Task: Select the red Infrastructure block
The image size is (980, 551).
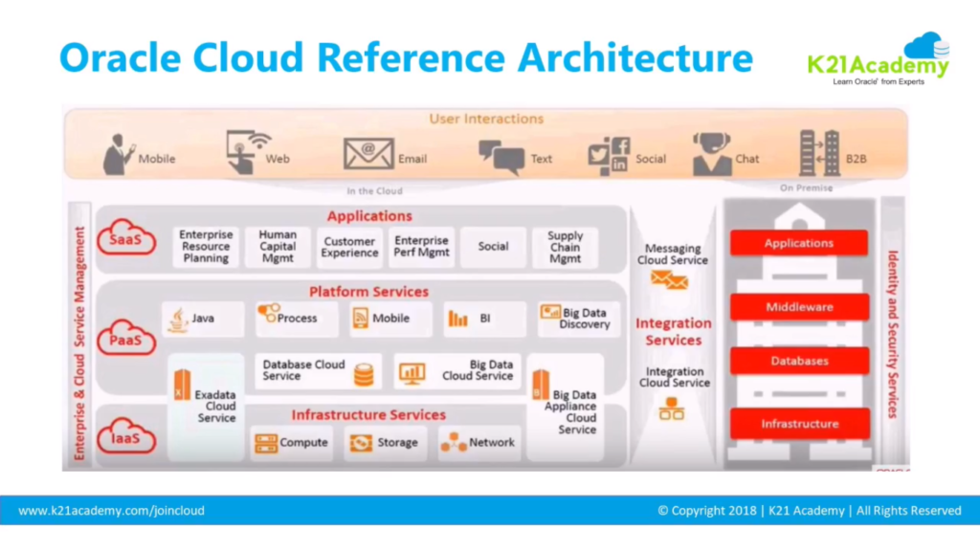Action: [799, 423]
